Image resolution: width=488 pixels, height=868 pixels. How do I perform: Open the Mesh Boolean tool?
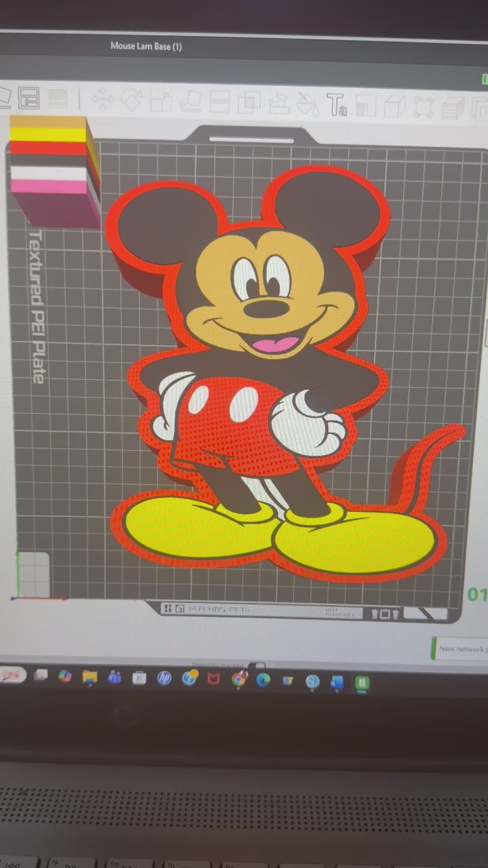point(249,102)
